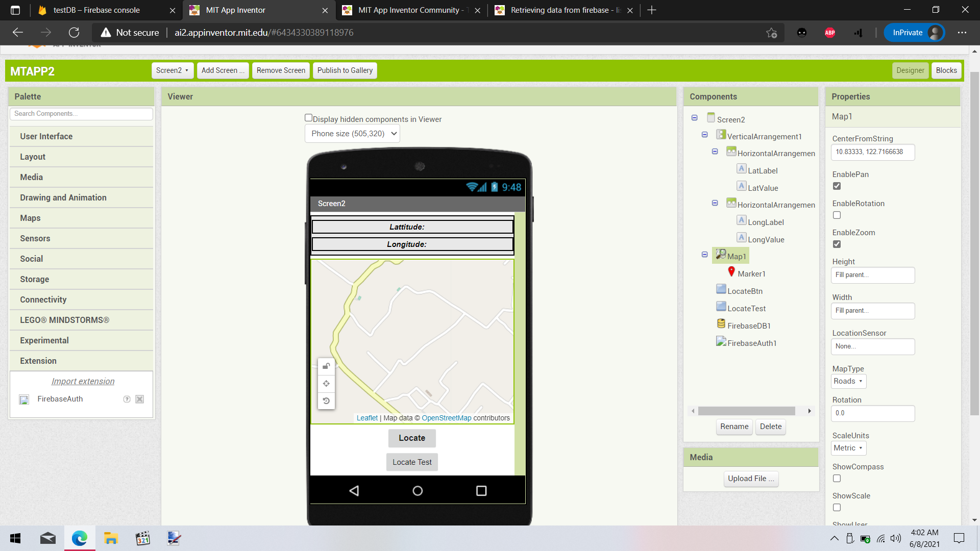Open the MapType Roads dropdown
980x551 pixels.
848,381
